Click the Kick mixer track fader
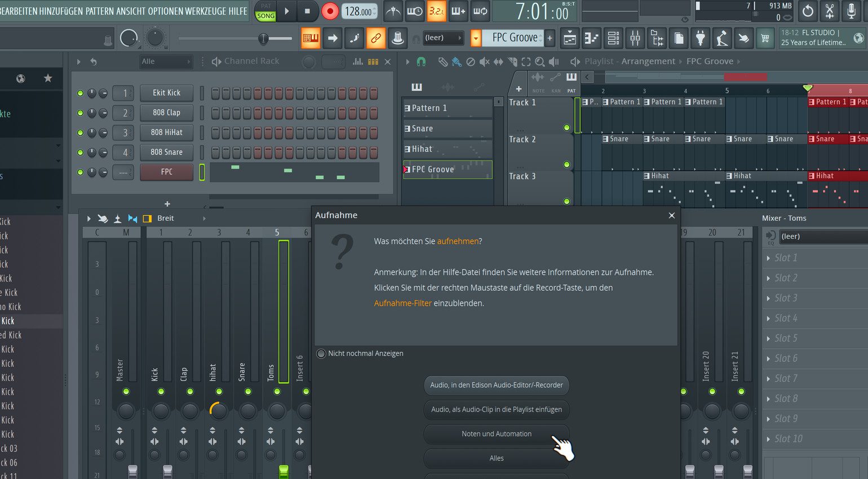Screen dimensions: 868x479 [x=167, y=471]
